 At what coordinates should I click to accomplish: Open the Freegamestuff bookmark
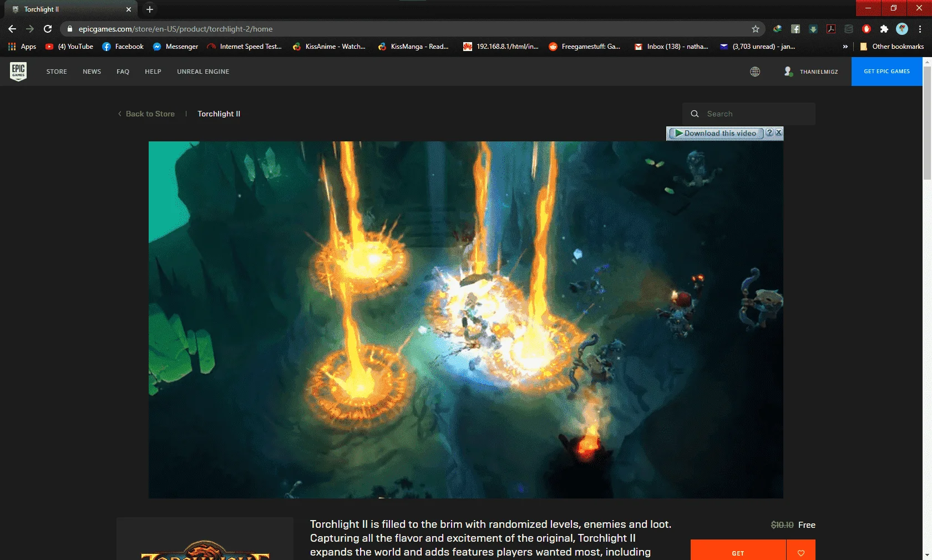coord(585,47)
